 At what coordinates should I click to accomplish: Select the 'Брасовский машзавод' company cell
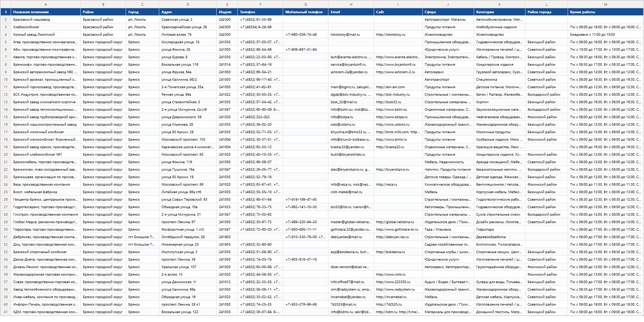(x=46, y=20)
